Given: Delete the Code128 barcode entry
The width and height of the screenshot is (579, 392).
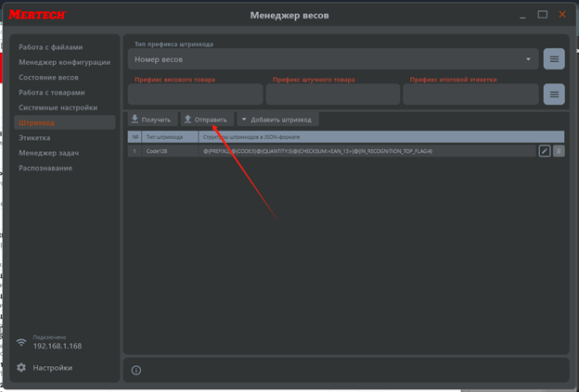Looking at the screenshot, I should [559, 151].
